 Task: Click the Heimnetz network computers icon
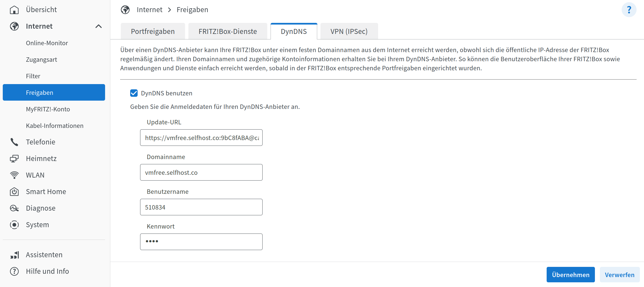pos(14,159)
